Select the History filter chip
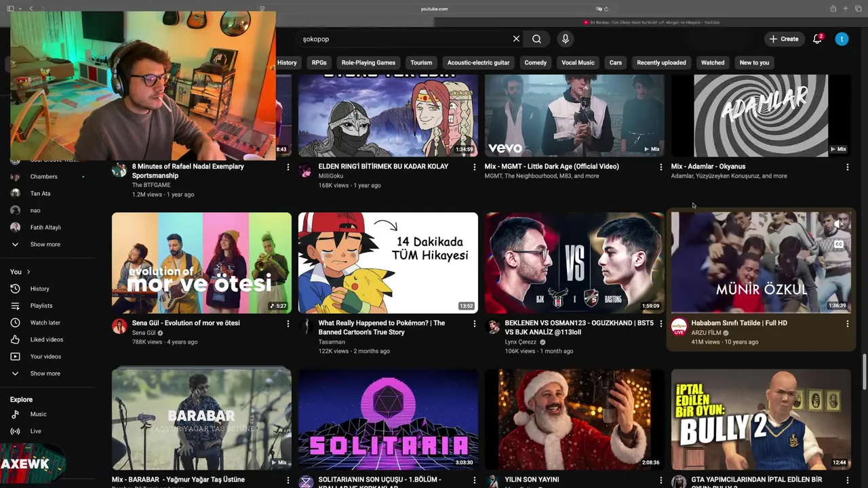 click(287, 62)
